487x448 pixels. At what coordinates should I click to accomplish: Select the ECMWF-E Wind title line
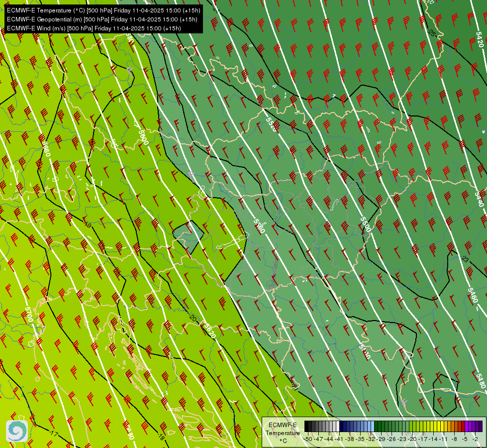pos(94,28)
